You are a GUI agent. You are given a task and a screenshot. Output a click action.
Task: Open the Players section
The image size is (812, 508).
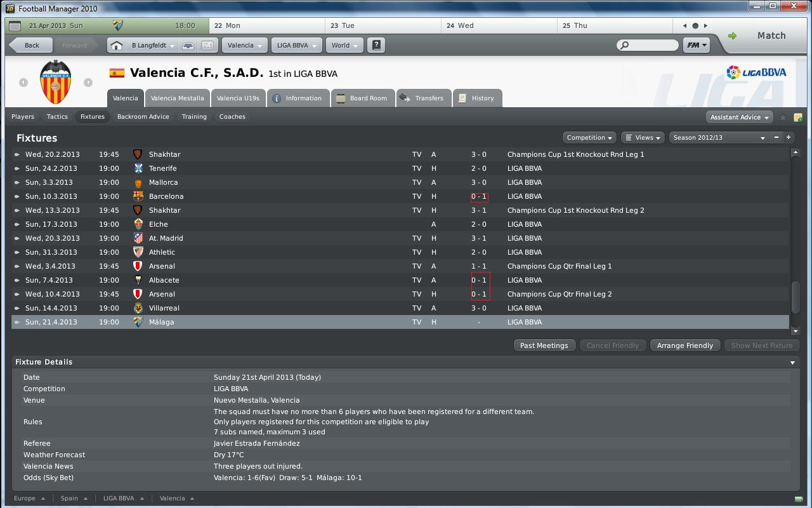23,117
